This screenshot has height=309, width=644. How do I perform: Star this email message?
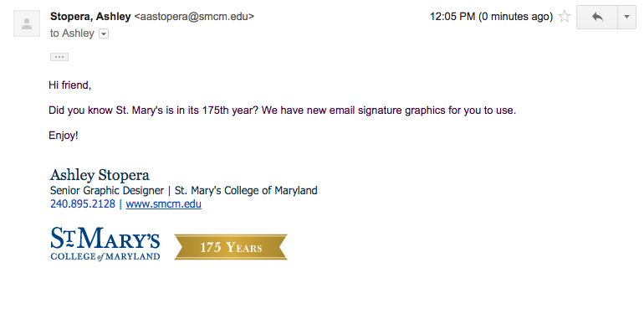(565, 17)
